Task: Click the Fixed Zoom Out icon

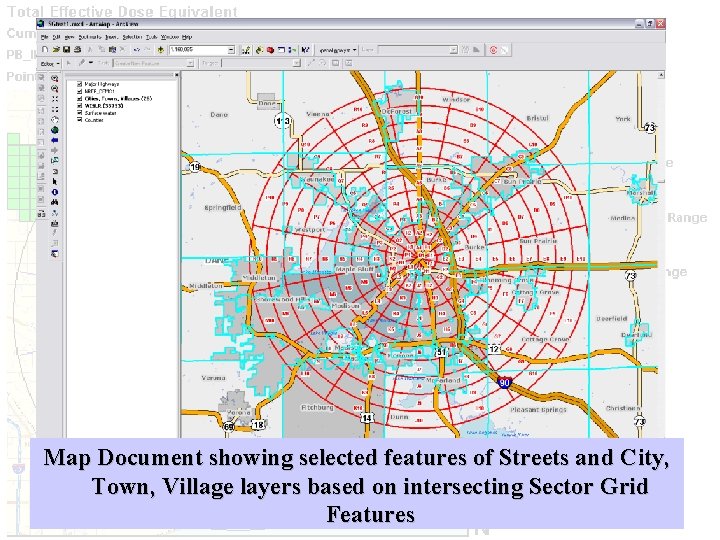Action: click(55, 109)
